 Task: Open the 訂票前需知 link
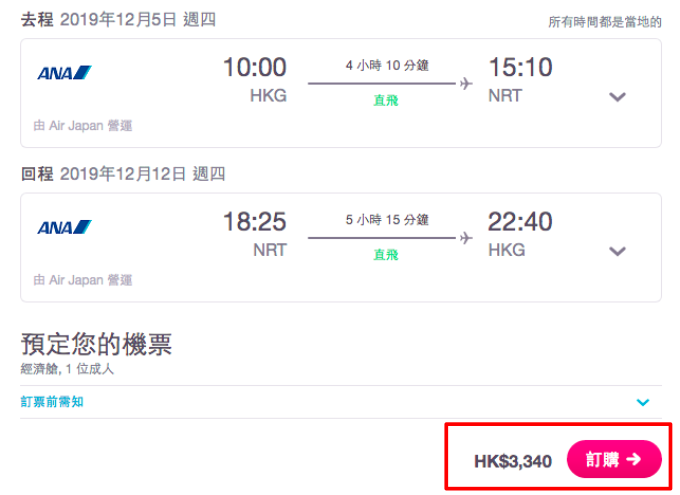click(x=52, y=402)
